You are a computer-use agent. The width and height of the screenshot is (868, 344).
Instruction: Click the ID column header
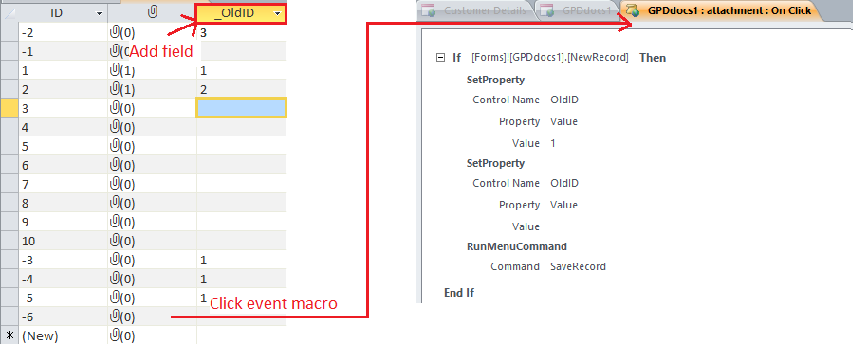pos(64,13)
